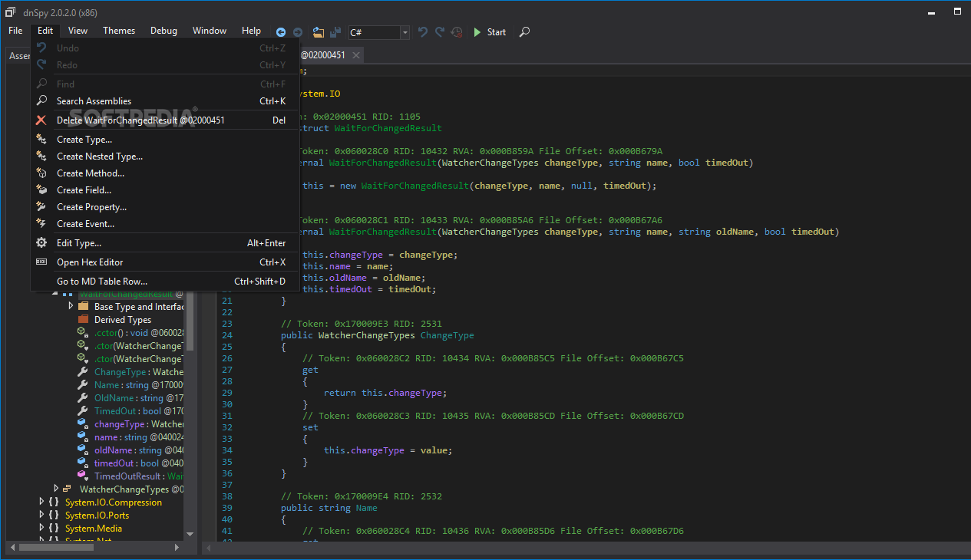Choose Create Field... entry

click(164, 190)
